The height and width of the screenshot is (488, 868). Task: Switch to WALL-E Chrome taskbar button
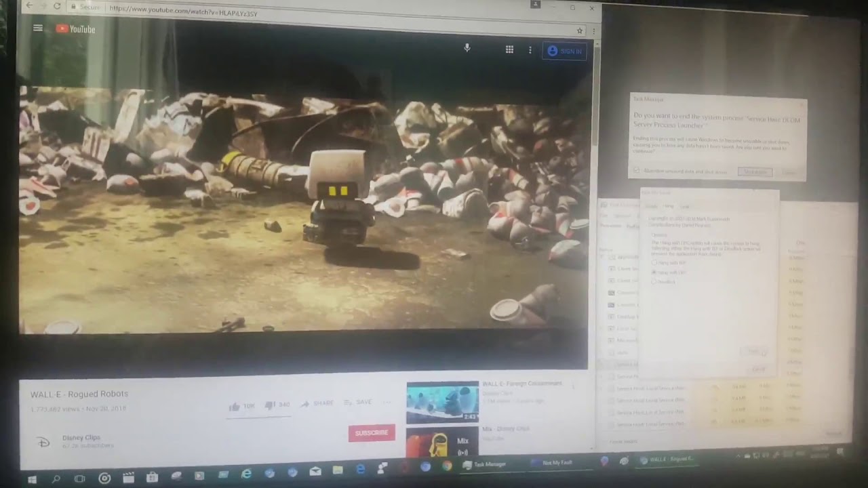click(668, 460)
